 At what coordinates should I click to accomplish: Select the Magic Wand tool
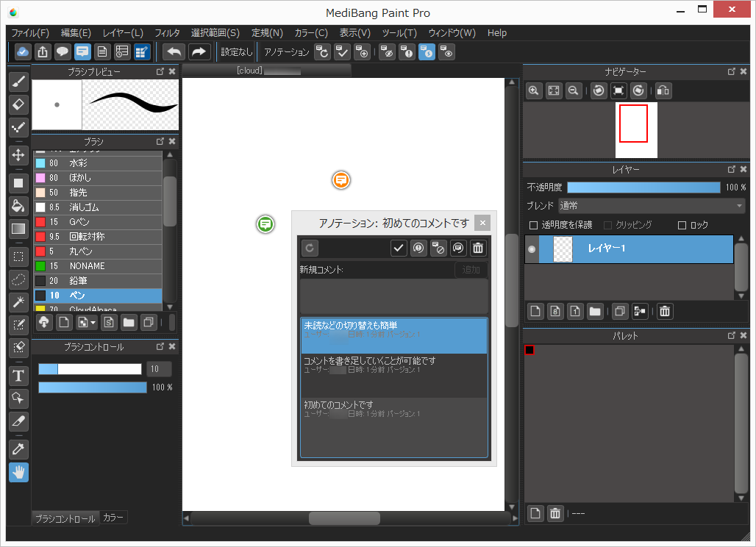pyautogui.click(x=18, y=302)
